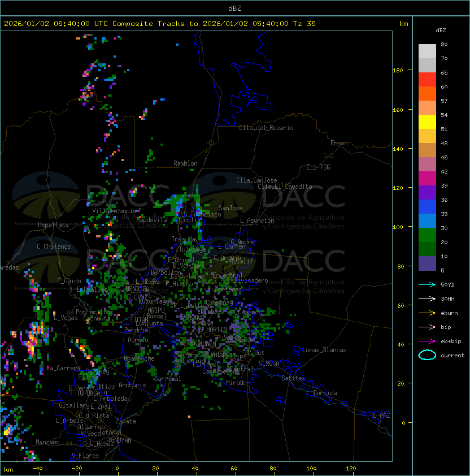470x476 pixels.
Task: Click the Capdevila map label
Action: pyautogui.click(x=152, y=220)
